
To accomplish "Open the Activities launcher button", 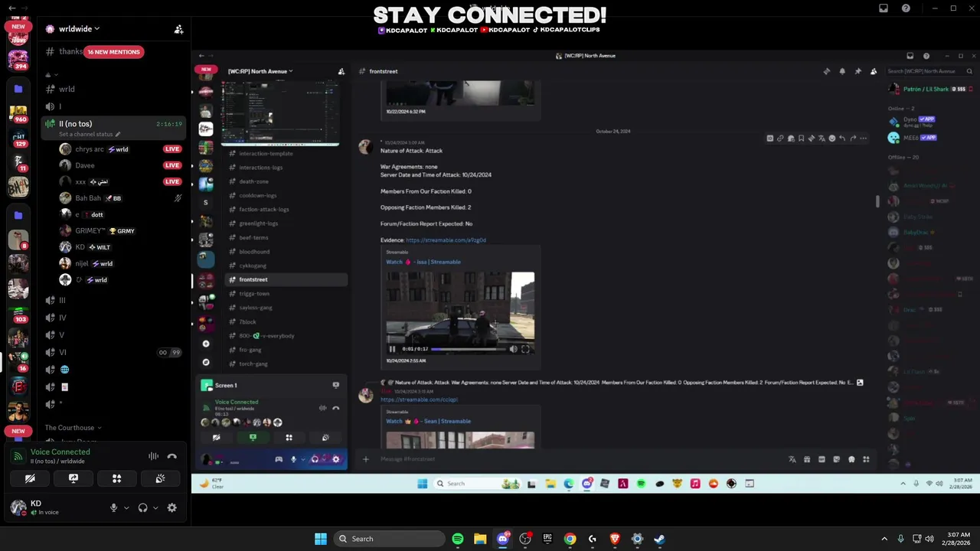I will pyautogui.click(x=117, y=478).
